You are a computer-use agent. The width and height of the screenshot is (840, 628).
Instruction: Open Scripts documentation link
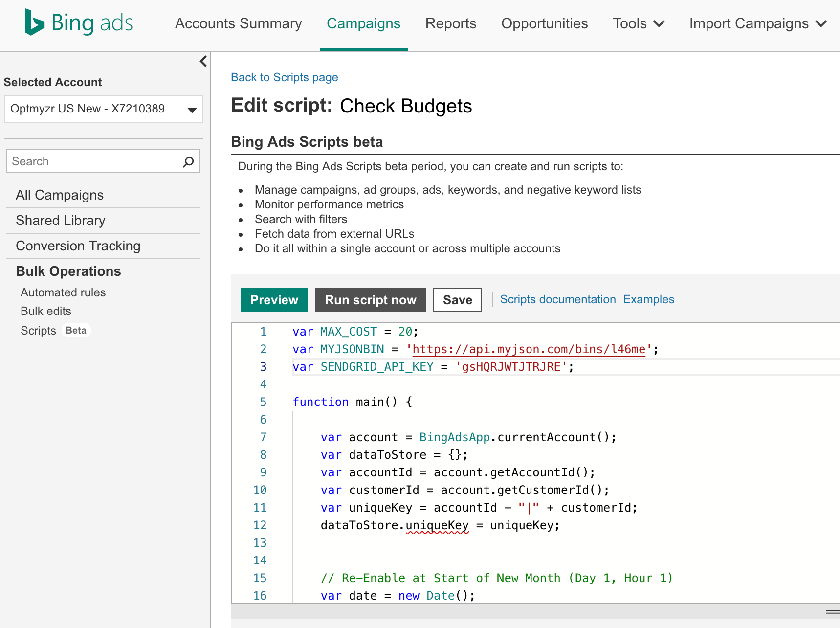pyautogui.click(x=558, y=299)
